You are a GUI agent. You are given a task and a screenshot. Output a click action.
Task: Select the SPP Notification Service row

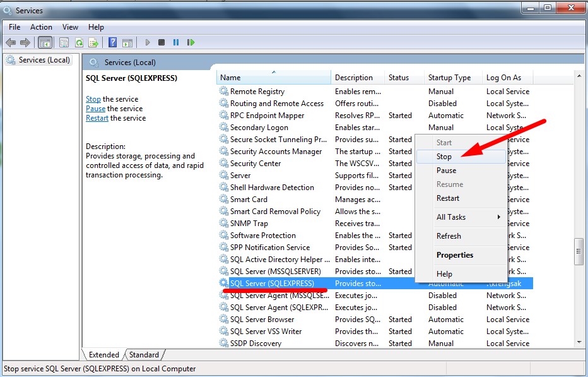316,248
